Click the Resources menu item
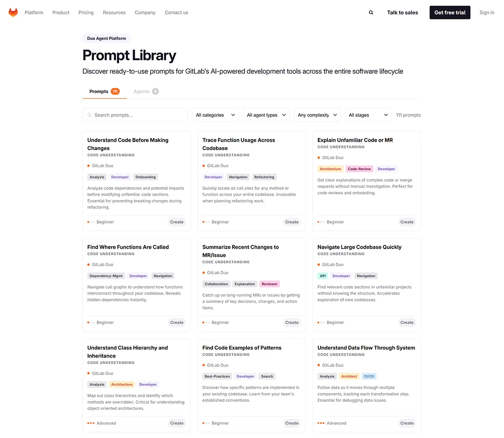This screenshot has height=438, width=504. click(x=114, y=13)
